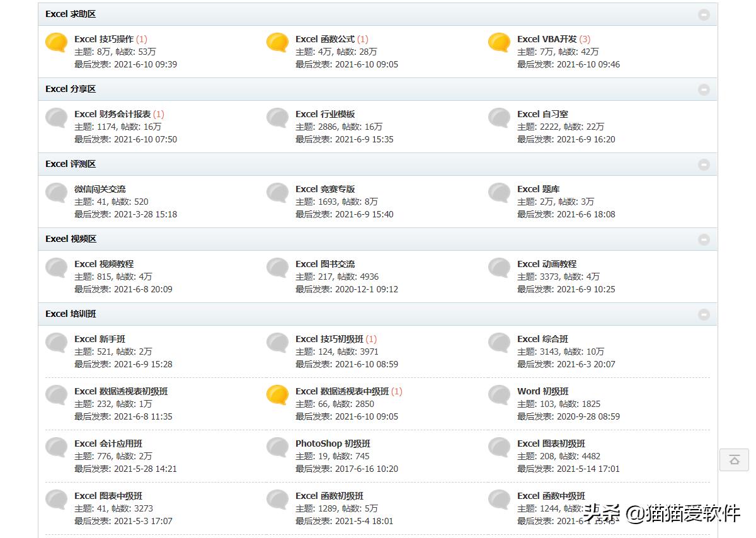Open the Excel 行业模板 forum
The image size is (756, 538).
point(325,114)
